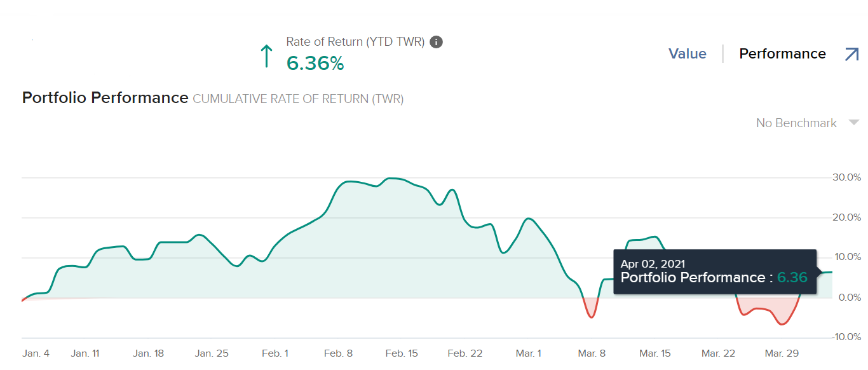Open the No Benchmark dropdown
The image size is (868, 370).
pos(796,123)
